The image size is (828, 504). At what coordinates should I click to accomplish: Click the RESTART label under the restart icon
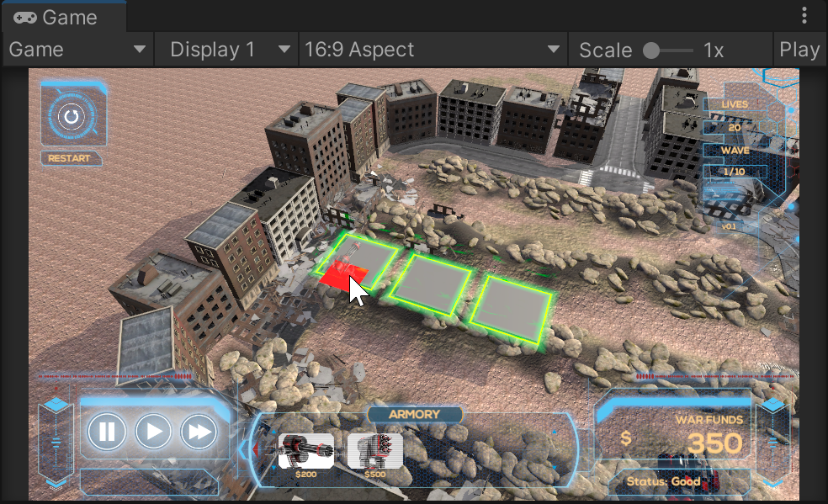click(x=72, y=158)
